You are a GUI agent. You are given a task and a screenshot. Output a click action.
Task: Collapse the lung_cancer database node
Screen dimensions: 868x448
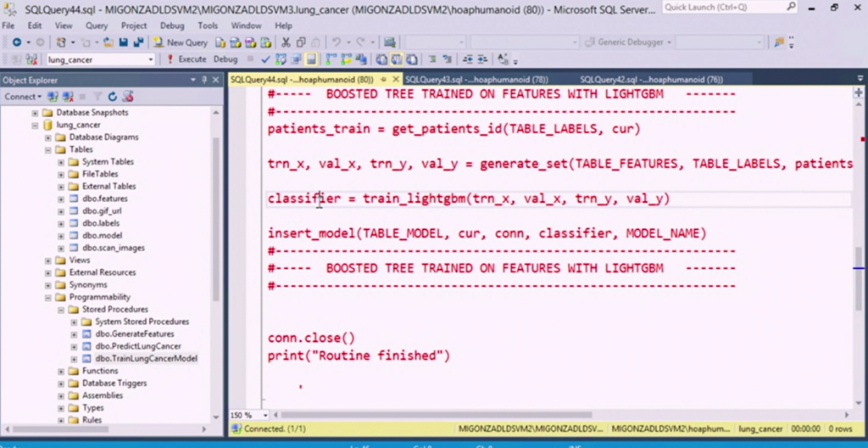[x=35, y=125]
